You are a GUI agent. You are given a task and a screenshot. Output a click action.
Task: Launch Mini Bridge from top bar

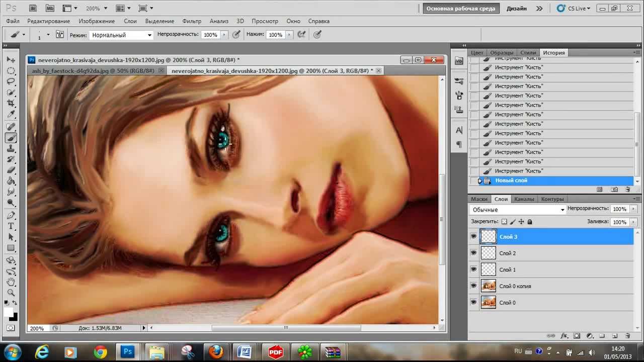[50, 9]
